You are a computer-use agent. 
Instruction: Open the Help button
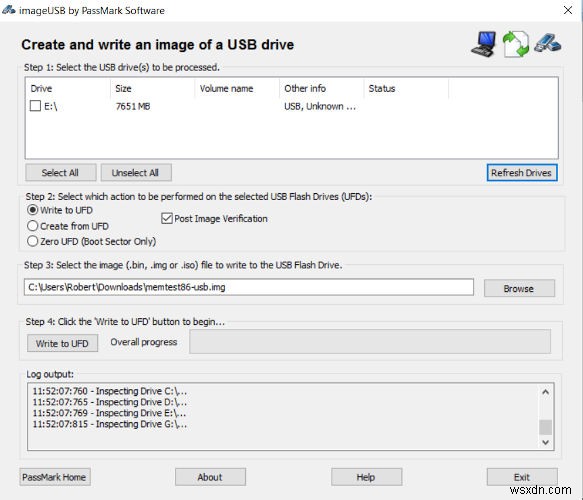(366, 477)
